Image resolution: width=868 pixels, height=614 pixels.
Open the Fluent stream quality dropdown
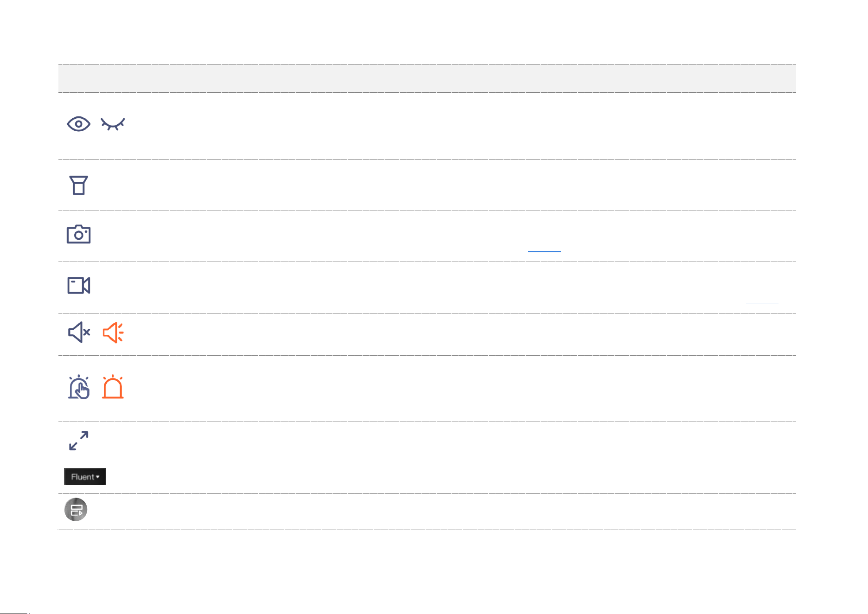85,476
